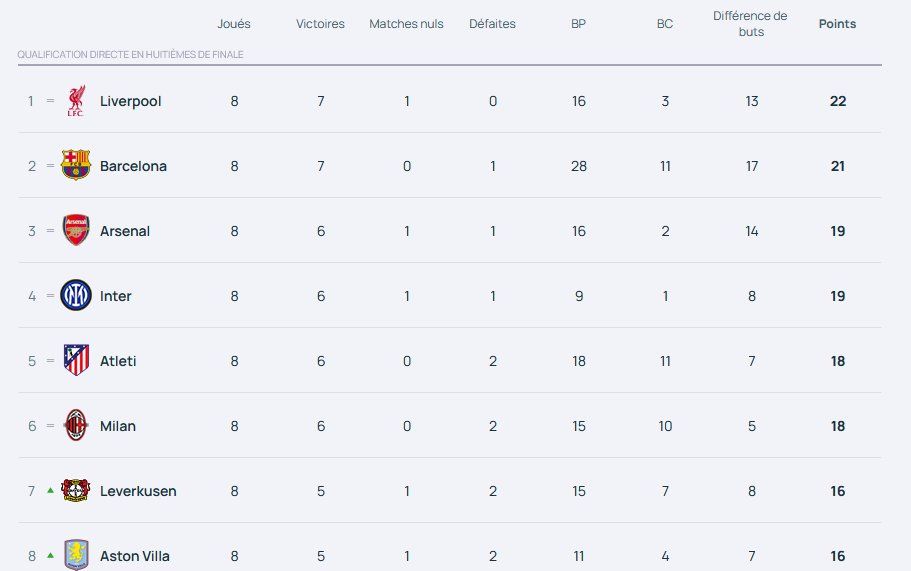The image size is (911, 571).
Task: Click Aston Villa's points total 16
Action: click(838, 556)
